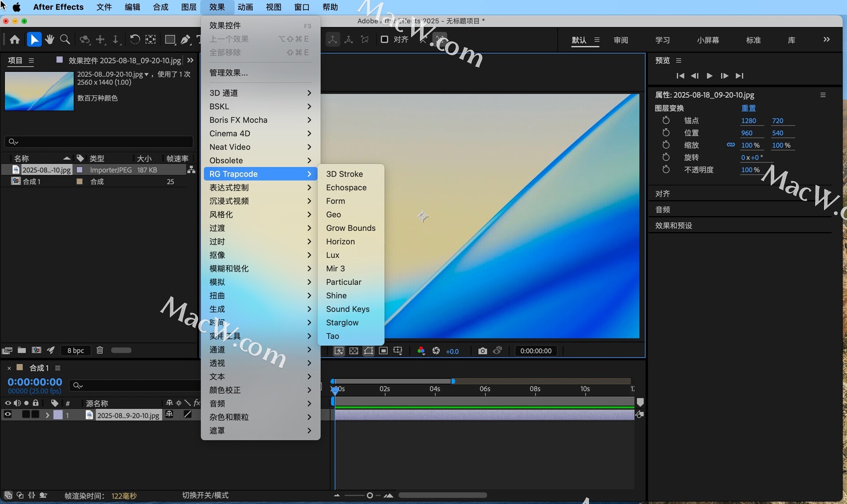Jump to last frame in Preview panel
847x504 pixels.
(x=740, y=76)
